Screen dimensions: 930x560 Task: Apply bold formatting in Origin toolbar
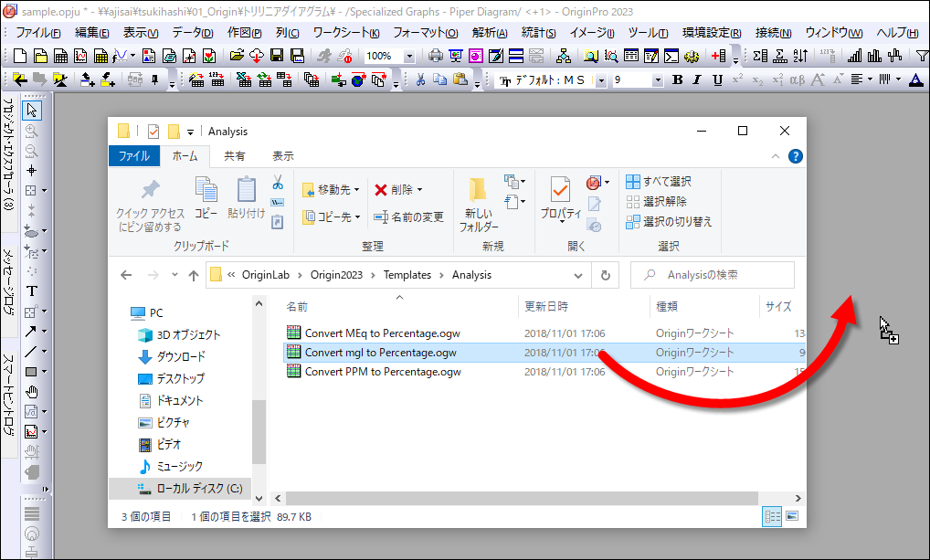(677, 79)
